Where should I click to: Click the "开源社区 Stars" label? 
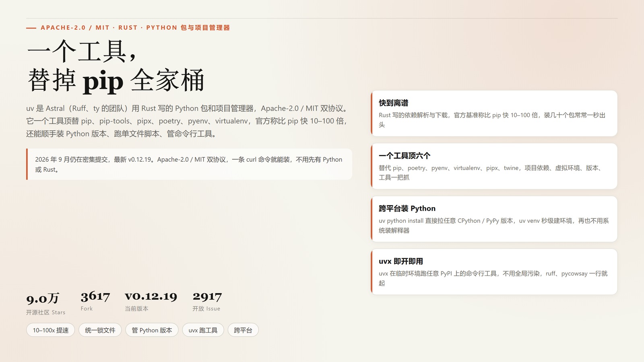click(45, 312)
